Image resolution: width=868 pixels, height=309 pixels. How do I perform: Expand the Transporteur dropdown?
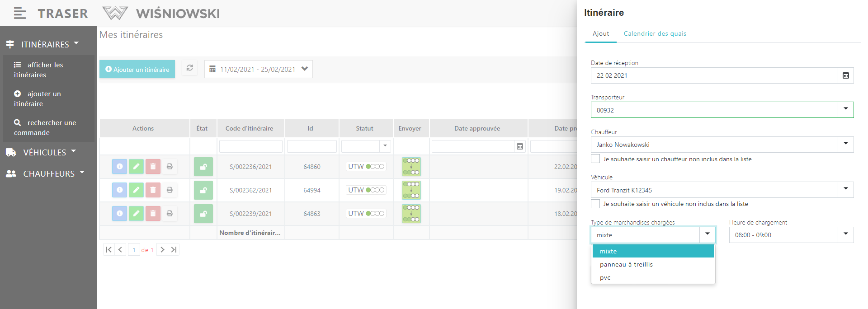(x=845, y=110)
